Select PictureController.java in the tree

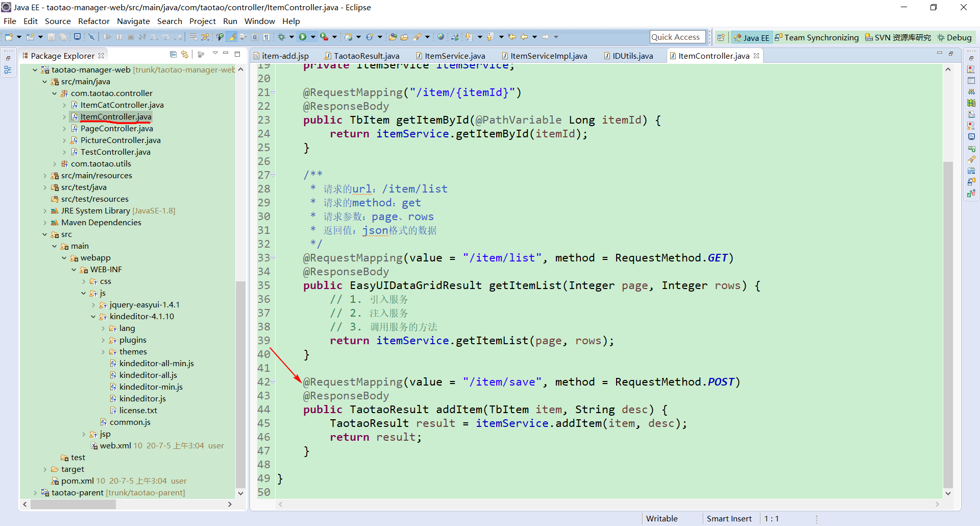[120, 140]
